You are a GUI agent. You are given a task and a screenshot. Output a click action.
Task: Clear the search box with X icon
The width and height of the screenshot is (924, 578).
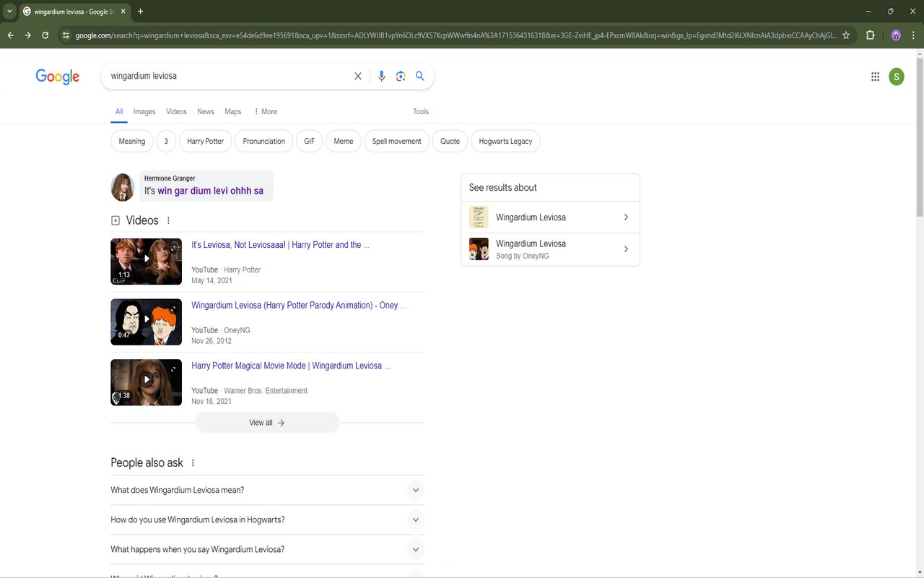click(357, 76)
